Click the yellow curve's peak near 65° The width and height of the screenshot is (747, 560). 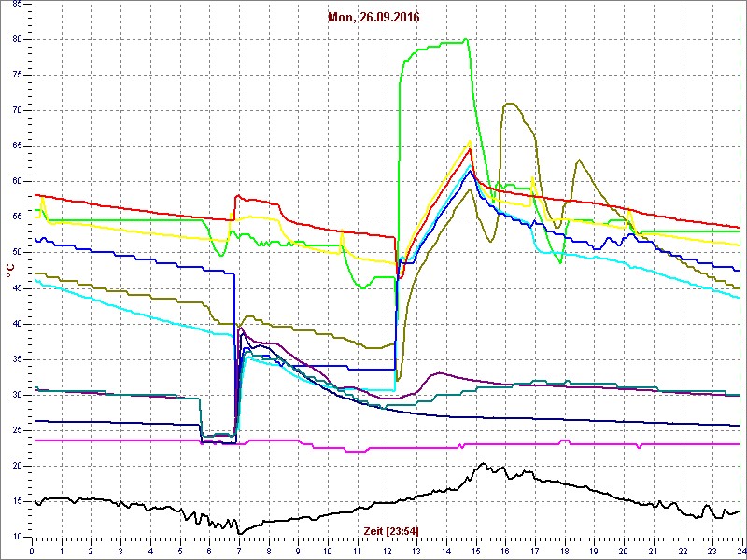click(x=470, y=141)
